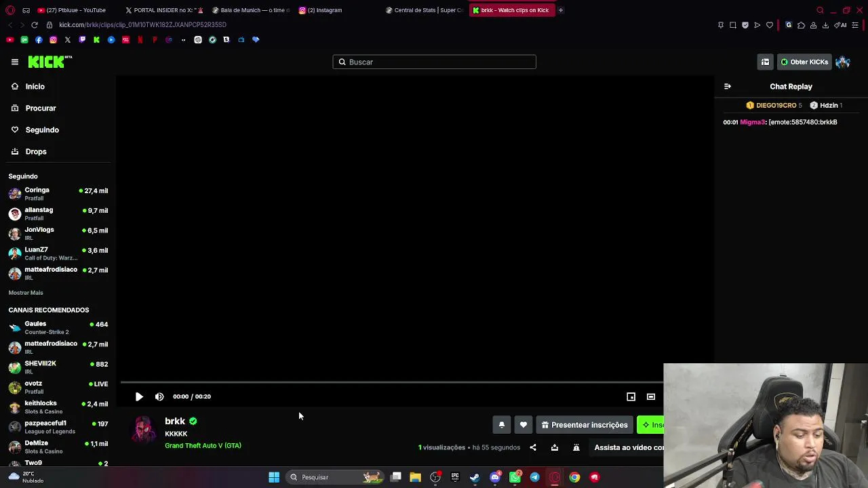Mute the clip volume
The image size is (868, 488).
click(159, 396)
